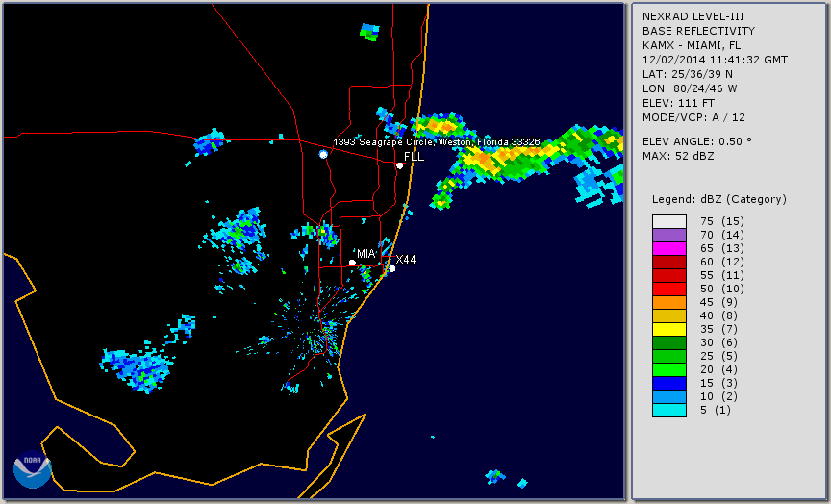The height and width of the screenshot is (504, 831).
Task: Select the 35 dBZ yellow swatch
Action: (x=669, y=329)
